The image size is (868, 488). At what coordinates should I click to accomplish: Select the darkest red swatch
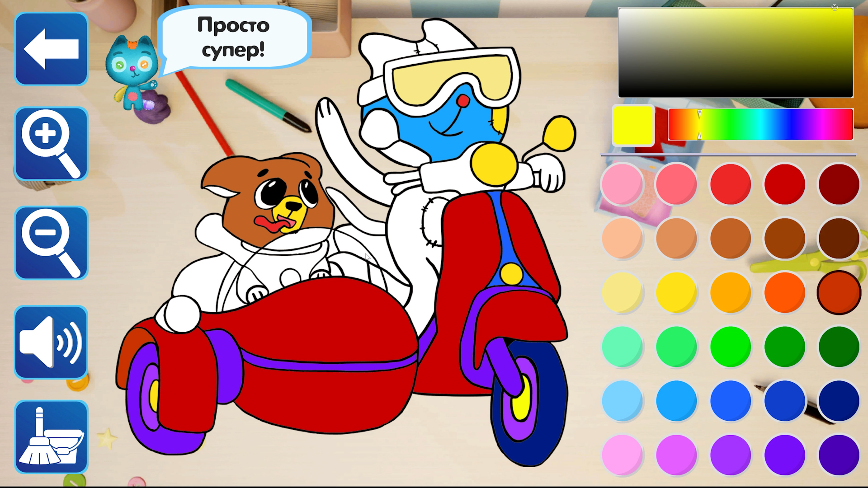pyautogui.click(x=839, y=183)
